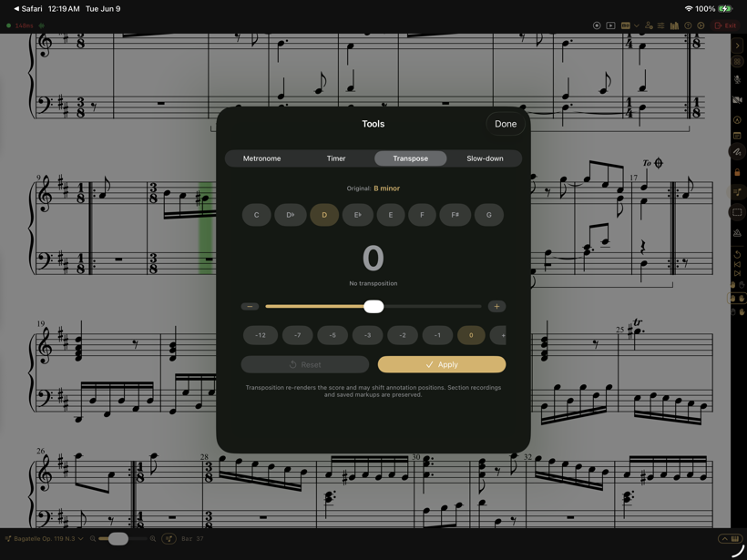This screenshot has height=560, width=747.
Task: Select the dashed rectangle selection tool
Action: point(738,212)
